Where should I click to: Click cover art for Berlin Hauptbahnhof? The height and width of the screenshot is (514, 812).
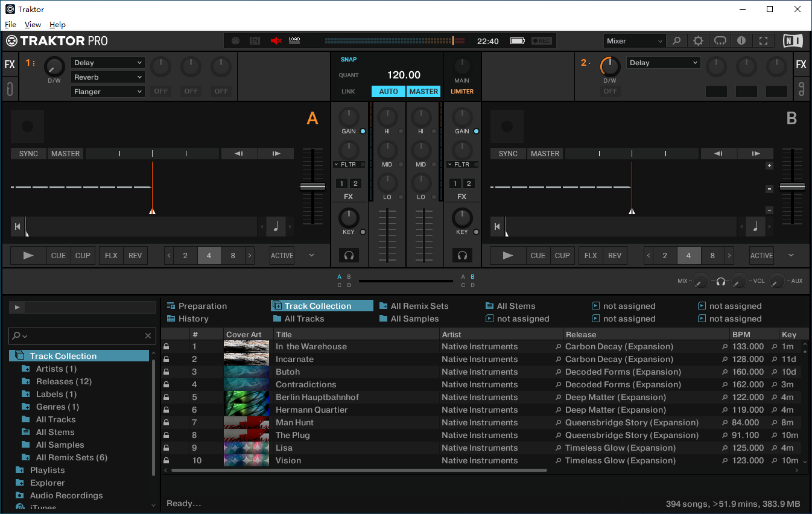point(246,397)
